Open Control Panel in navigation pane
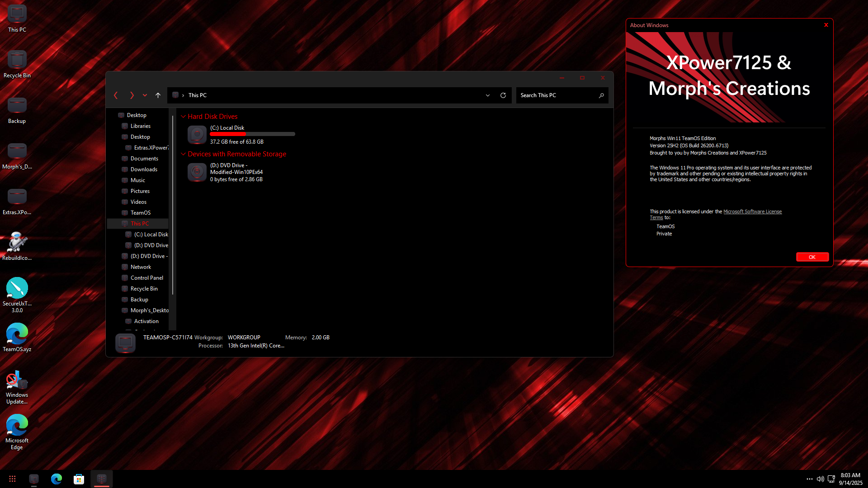 pyautogui.click(x=146, y=278)
